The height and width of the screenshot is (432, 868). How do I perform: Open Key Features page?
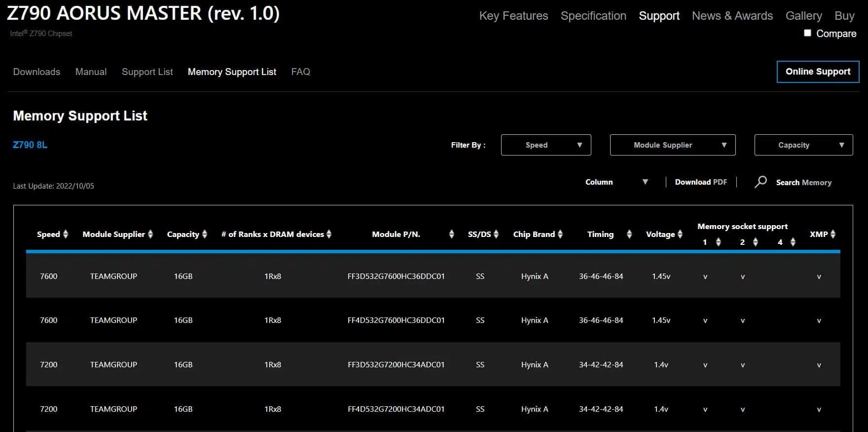513,16
